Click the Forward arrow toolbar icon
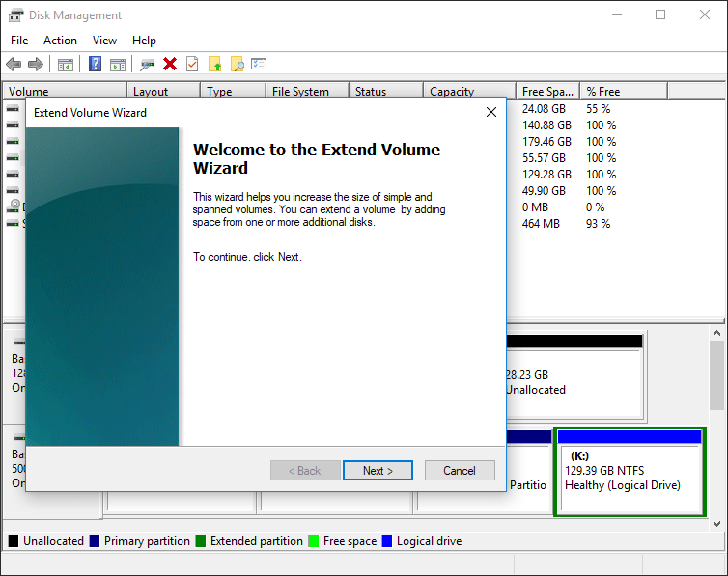 click(x=36, y=64)
